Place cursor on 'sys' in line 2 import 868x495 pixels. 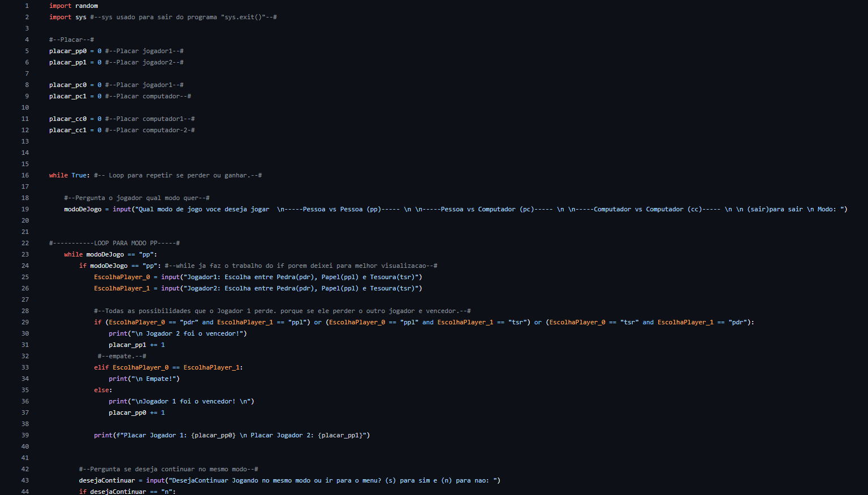click(81, 17)
